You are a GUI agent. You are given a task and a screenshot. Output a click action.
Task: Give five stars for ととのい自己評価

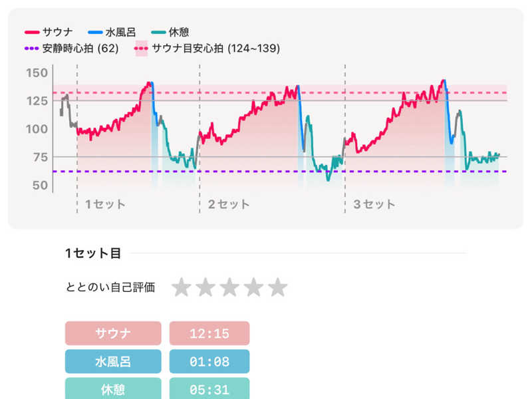click(277, 287)
